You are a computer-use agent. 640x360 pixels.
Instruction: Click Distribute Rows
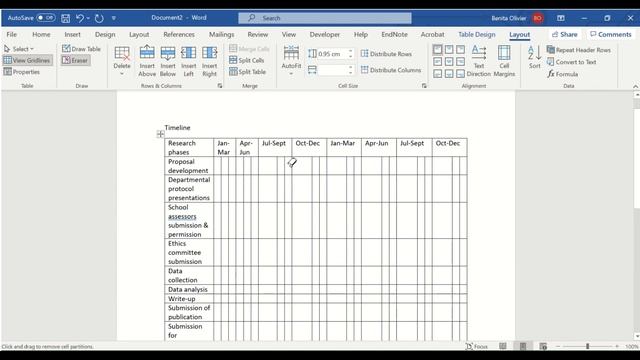(386, 54)
